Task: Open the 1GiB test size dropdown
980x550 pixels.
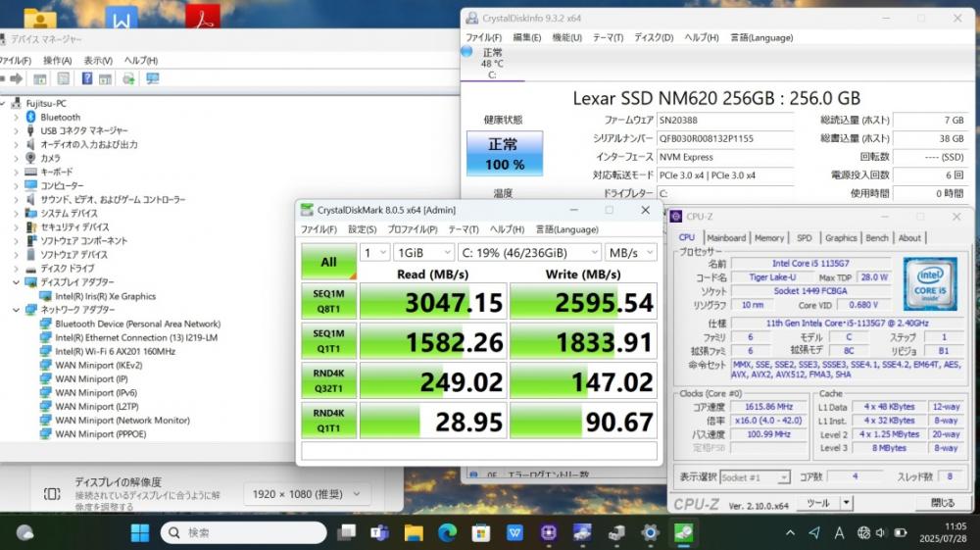Action: tap(424, 253)
